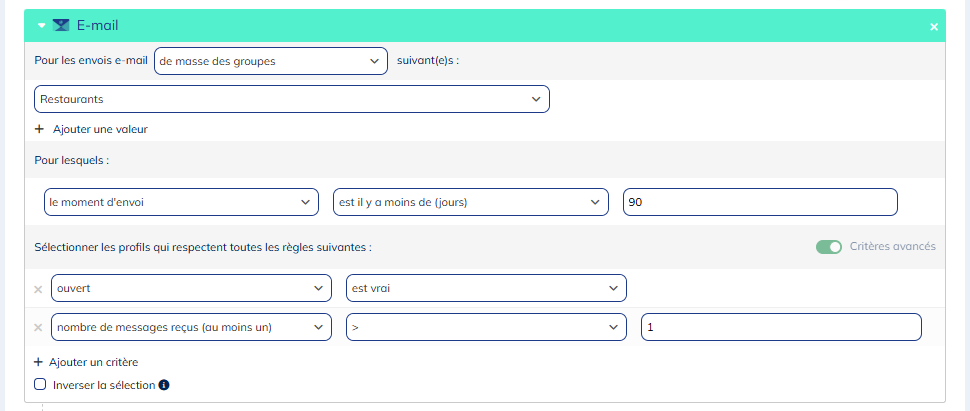The image size is (970, 411).
Task: Close the E-mail block with the X
Action: tap(934, 27)
